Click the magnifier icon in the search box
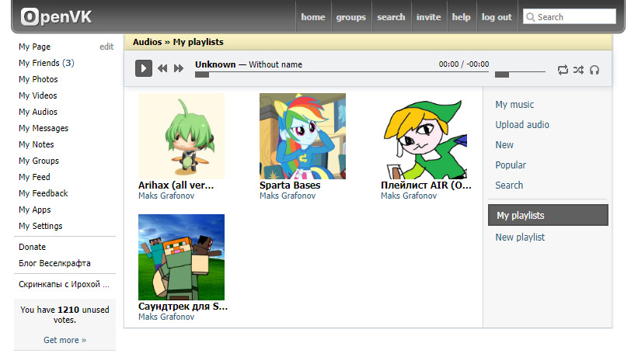 click(x=530, y=17)
